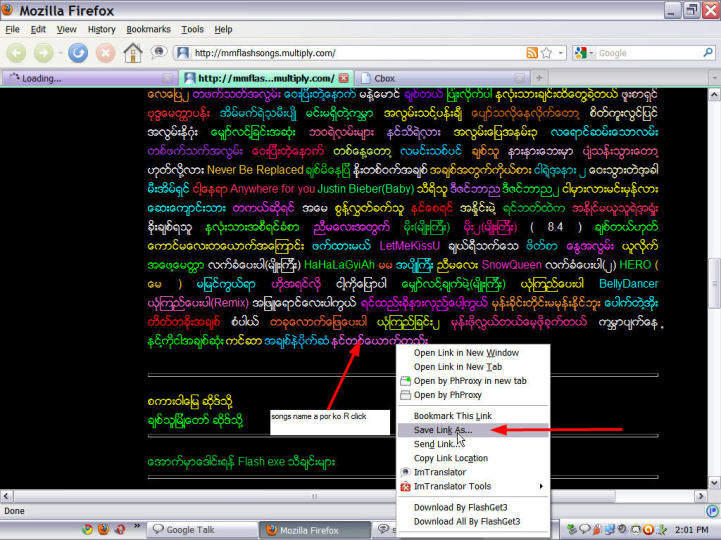Open the Never Be Replaced song link

255,170
